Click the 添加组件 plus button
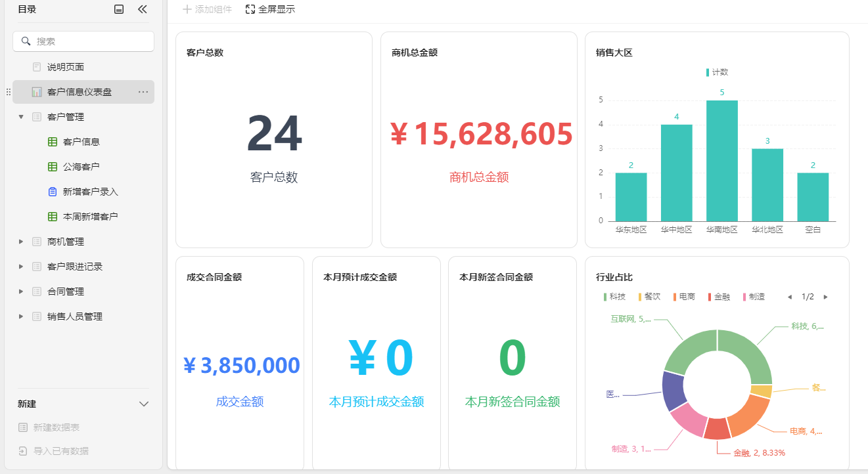This screenshot has width=868, height=474. tap(187, 9)
